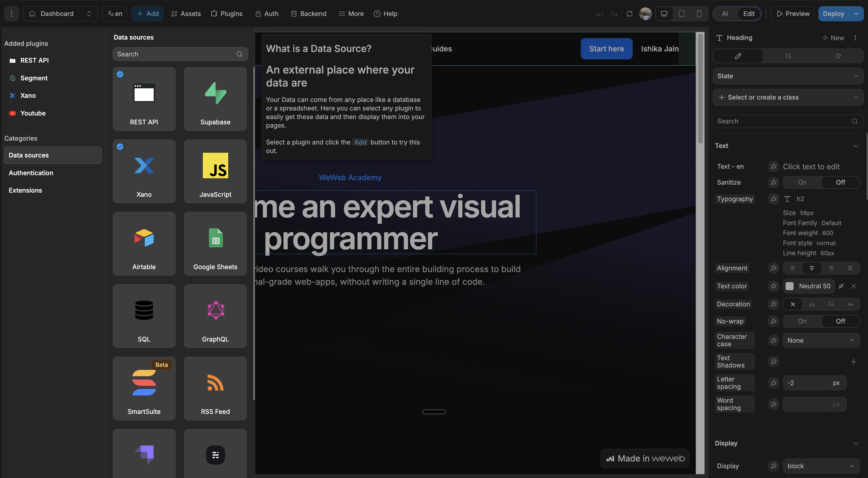The width and height of the screenshot is (868, 478).
Task: Open the settings tab in the right panel
Action: 788,56
